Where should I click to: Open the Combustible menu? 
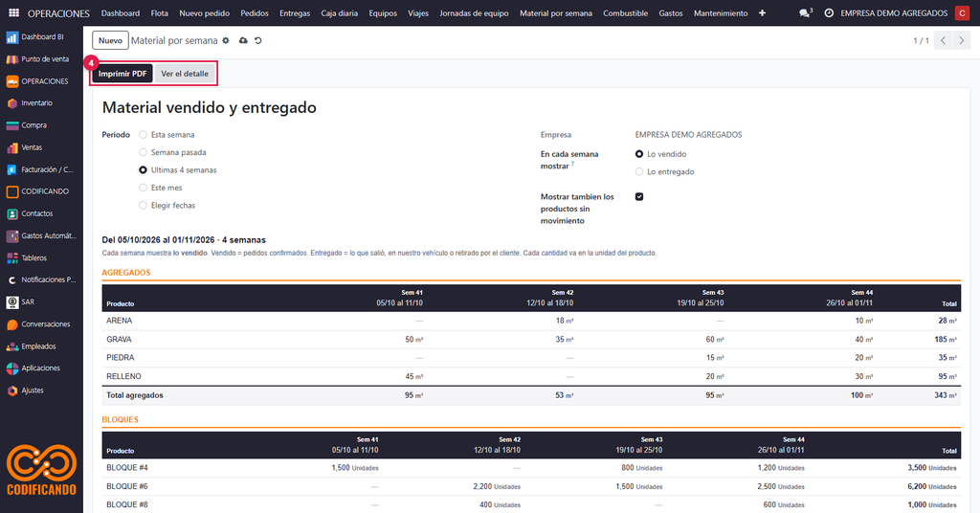[625, 13]
